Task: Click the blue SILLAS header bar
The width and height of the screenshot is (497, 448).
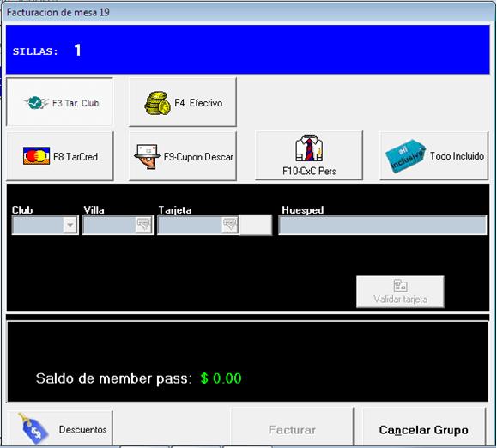Action: coord(247,50)
